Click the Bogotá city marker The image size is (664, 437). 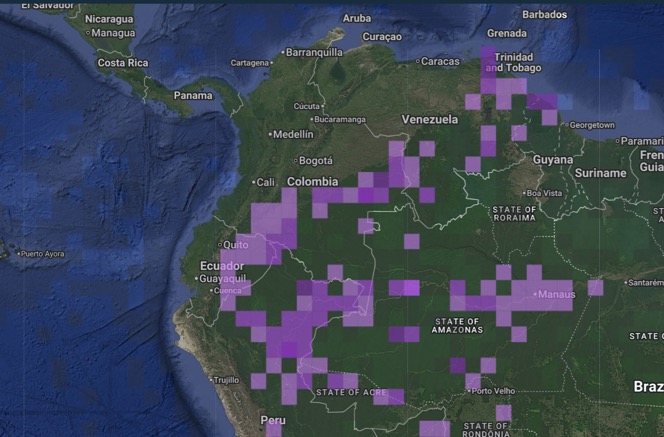click(x=296, y=160)
